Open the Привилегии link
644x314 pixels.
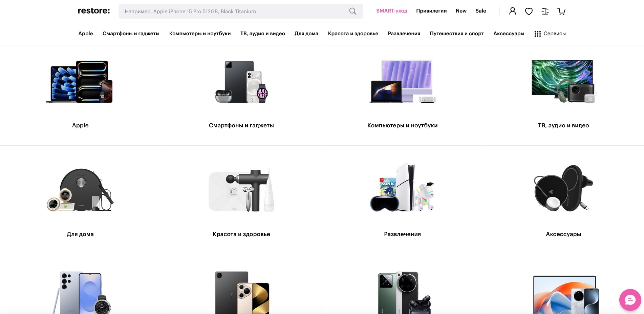(431, 11)
